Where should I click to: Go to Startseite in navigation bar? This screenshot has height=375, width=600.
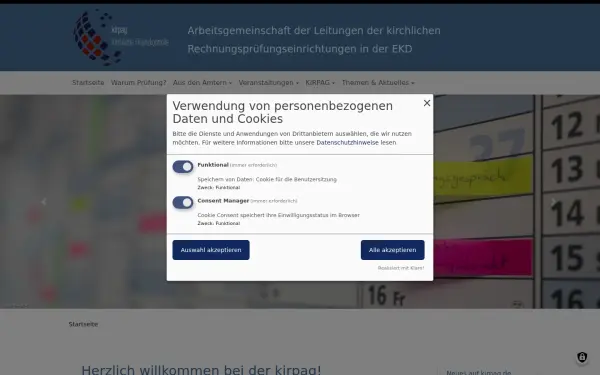click(x=88, y=83)
